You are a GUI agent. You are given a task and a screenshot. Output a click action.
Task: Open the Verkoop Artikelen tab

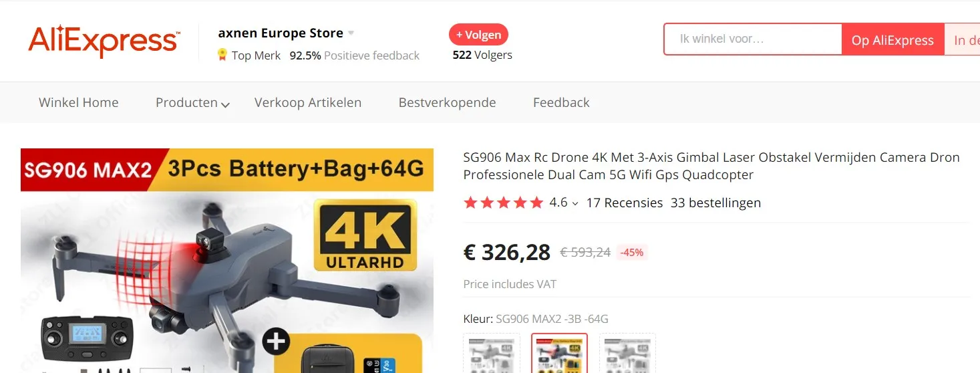308,103
